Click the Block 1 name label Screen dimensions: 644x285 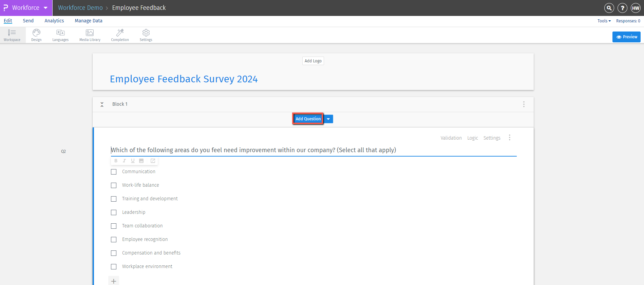[x=120, y=104]
